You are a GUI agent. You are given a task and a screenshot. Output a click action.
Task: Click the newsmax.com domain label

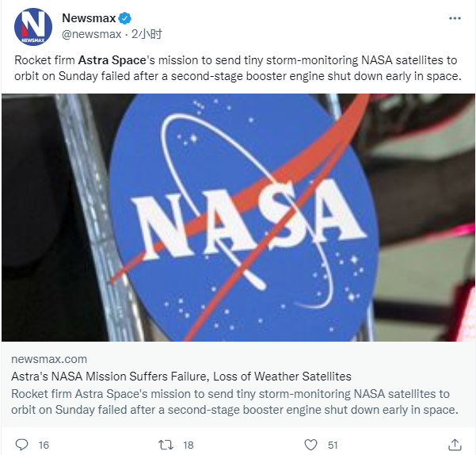[x=49, y=359]
